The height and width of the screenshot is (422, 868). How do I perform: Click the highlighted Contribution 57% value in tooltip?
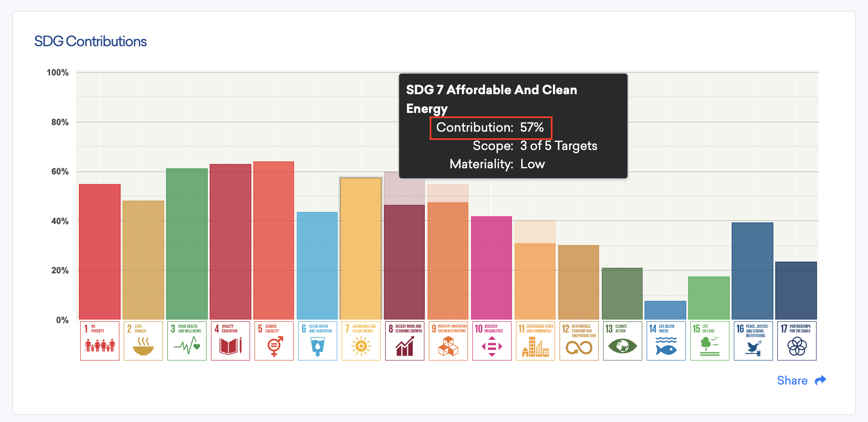(x=490, y=128)
